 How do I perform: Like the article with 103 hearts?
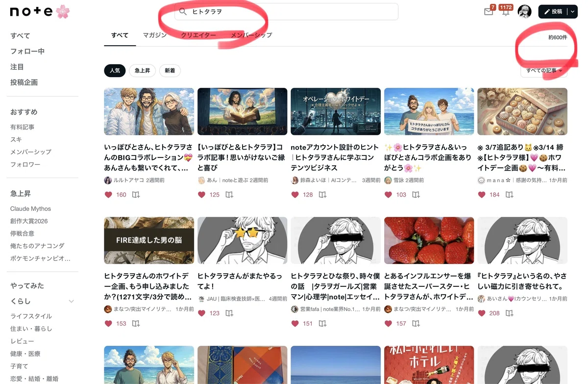pyautogui.click(x=388, y=195)
